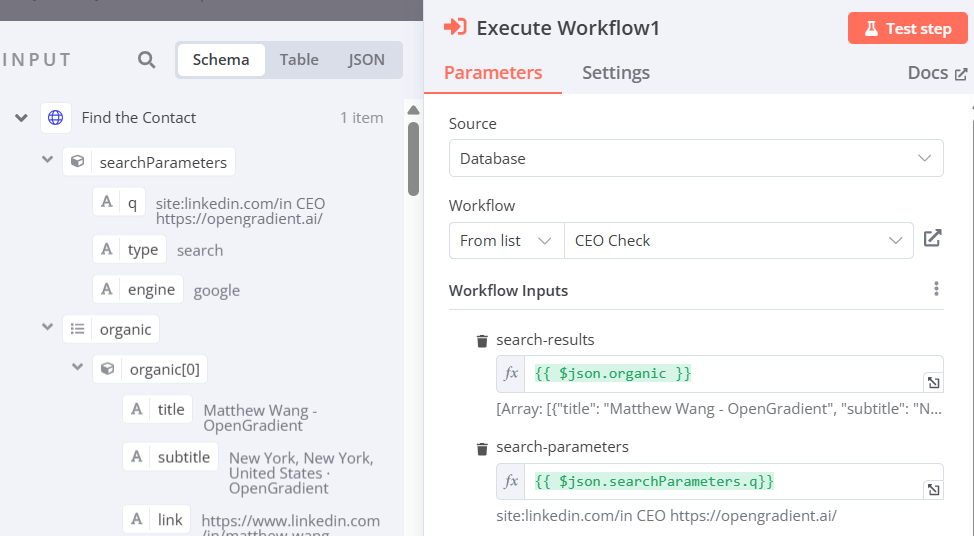Image resolution: width=974 pixels, height=536 pixels.
Task: Open Workflow Inputs three-dot options menu
Action: [936, 289]
